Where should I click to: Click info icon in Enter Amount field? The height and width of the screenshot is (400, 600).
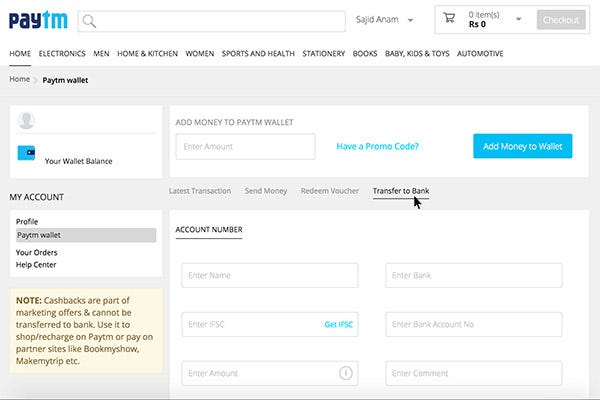(346, 373)
